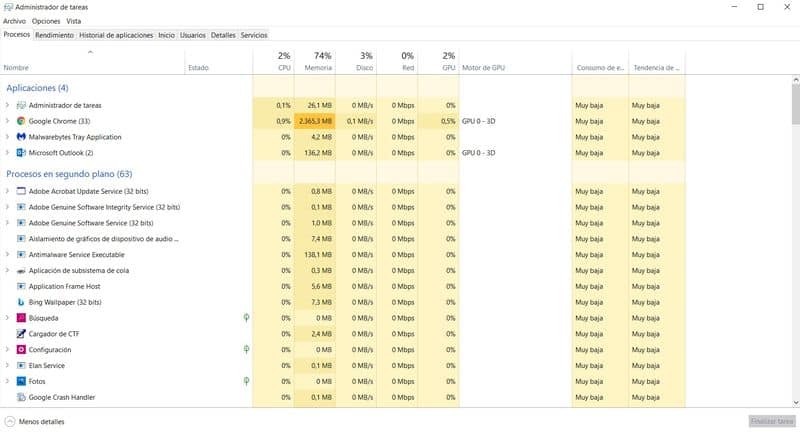
Task: Click the Búsqueda process icon
Action: [x=21, y=318]
